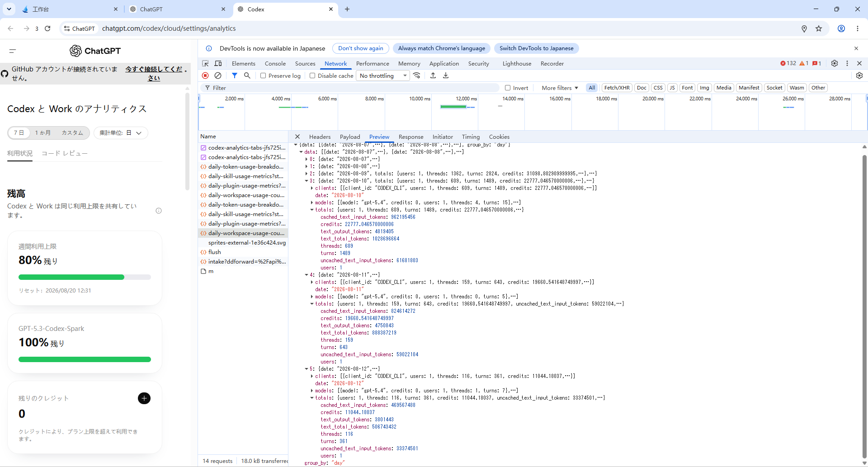The width and height of the screenshot is (868, 467).
Task: Open the No throttling dropdown
Action: [383, 75]
